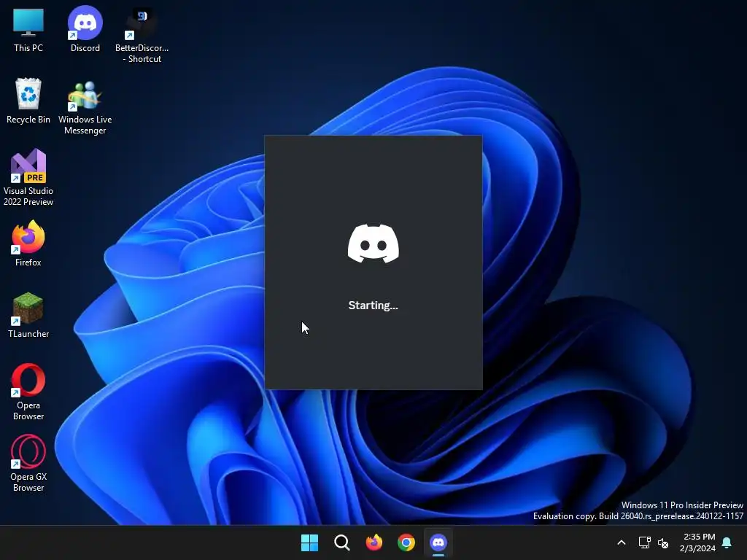Open the clock and date flyout
Screen dimensions: 747x560
click(x=698, y=542)
